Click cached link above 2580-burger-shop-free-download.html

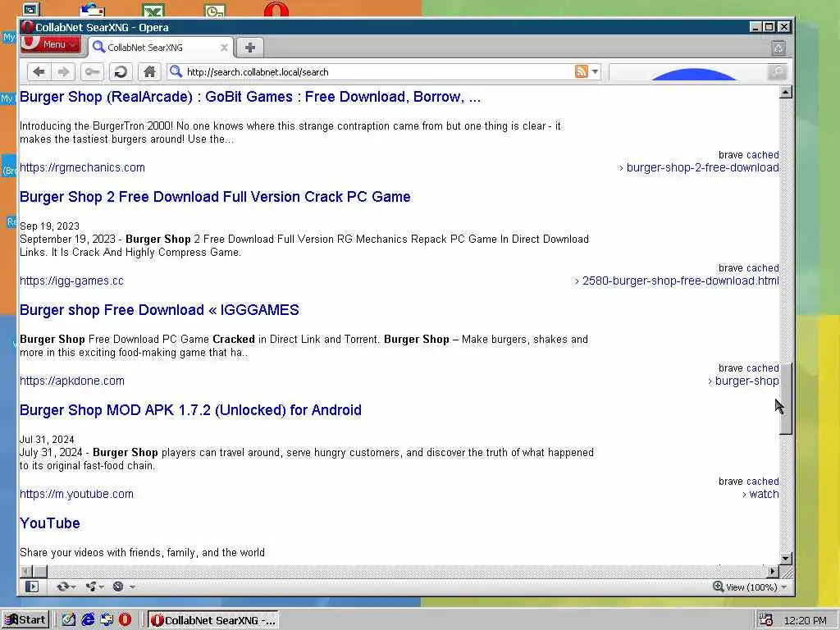coord(763,268)
